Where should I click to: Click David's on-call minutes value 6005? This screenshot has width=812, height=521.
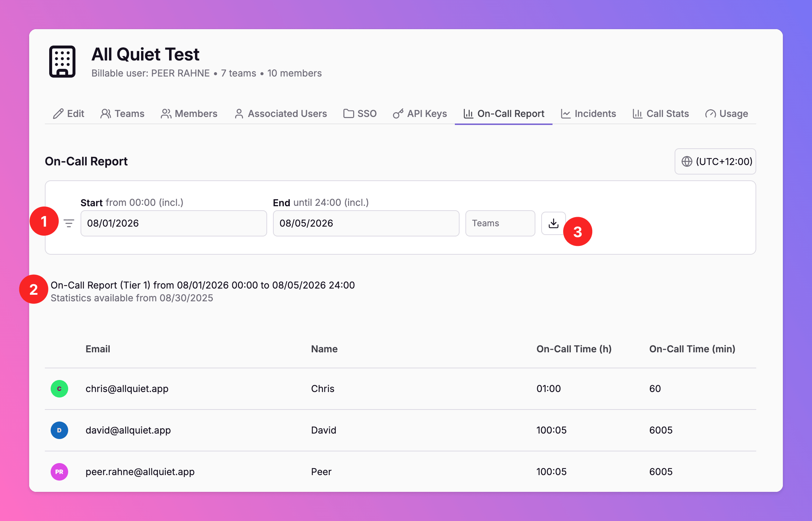[x=661, y=430]
